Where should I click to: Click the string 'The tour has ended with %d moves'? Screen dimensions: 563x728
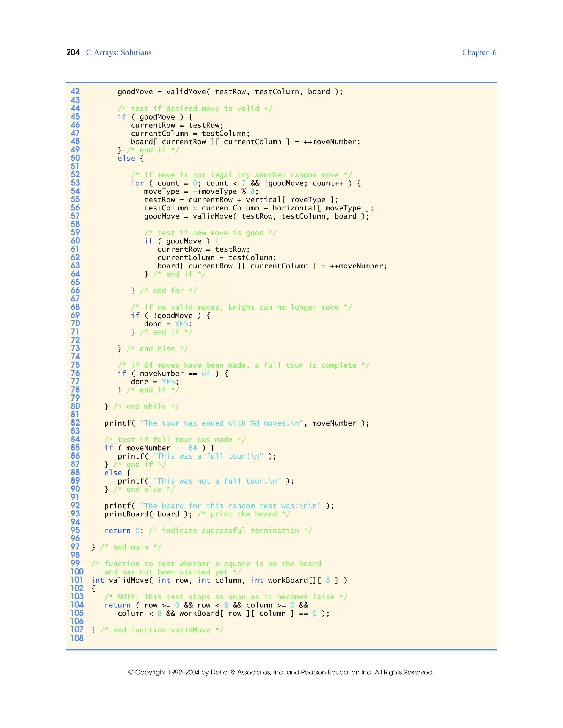(221, 423)
